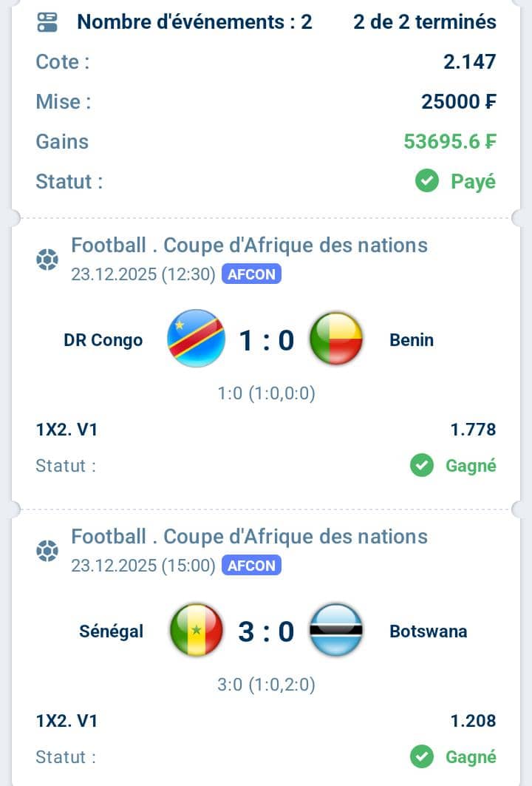Click the football icon beside DR Congo match
Viewport: 532px width, 786px height.
pyautogui.click(x=47, y=260)
